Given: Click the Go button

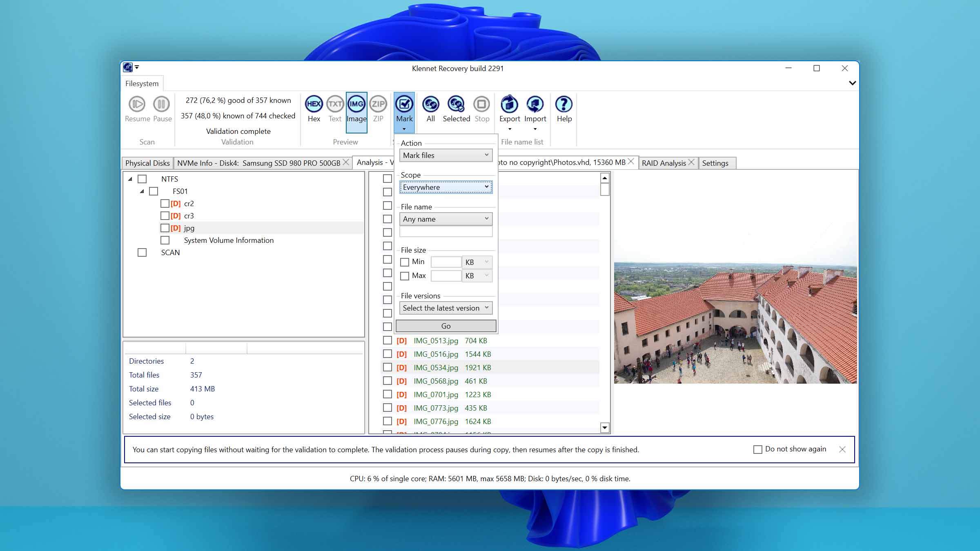Looking at the screenshot, I should (x=446, y=326).
